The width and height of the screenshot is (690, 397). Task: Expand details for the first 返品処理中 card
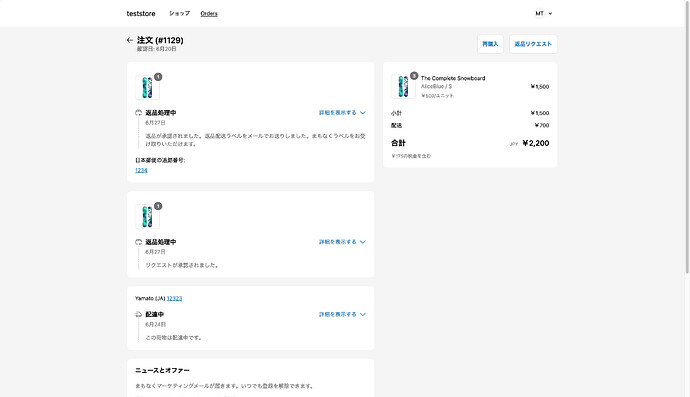click(342, 113)
